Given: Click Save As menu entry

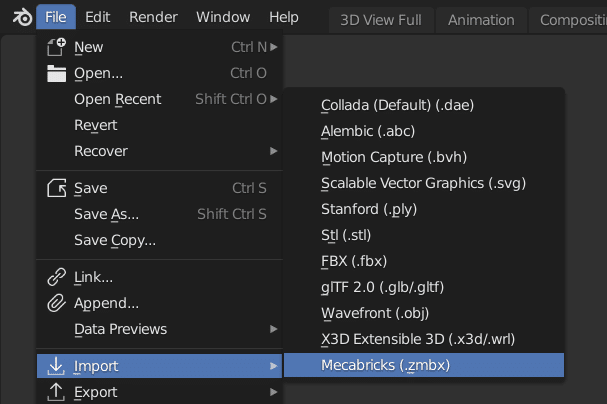Looking at the screenshot, I should pos(106,214).
